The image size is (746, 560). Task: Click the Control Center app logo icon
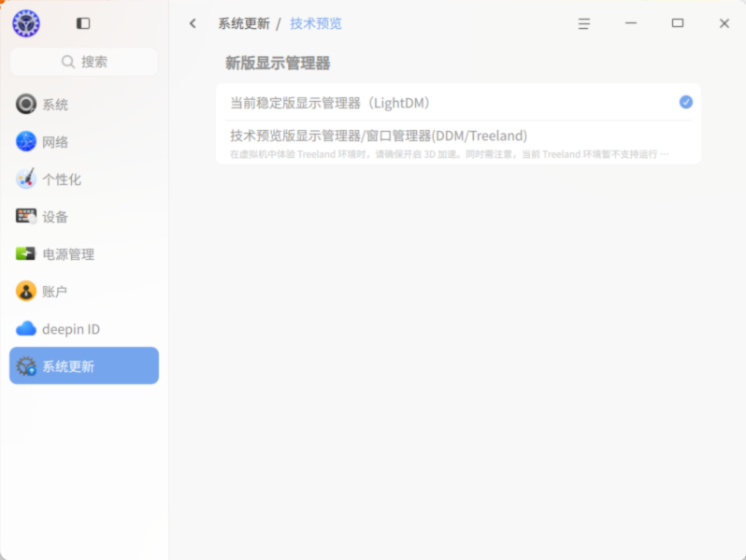(x=26, y=23)
